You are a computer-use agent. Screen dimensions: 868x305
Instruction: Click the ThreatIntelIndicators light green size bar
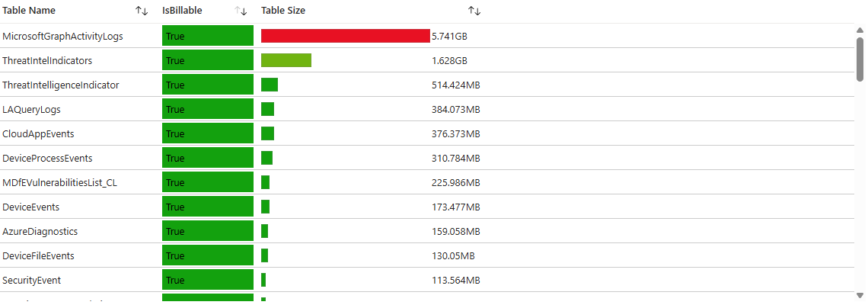point(286,60)
